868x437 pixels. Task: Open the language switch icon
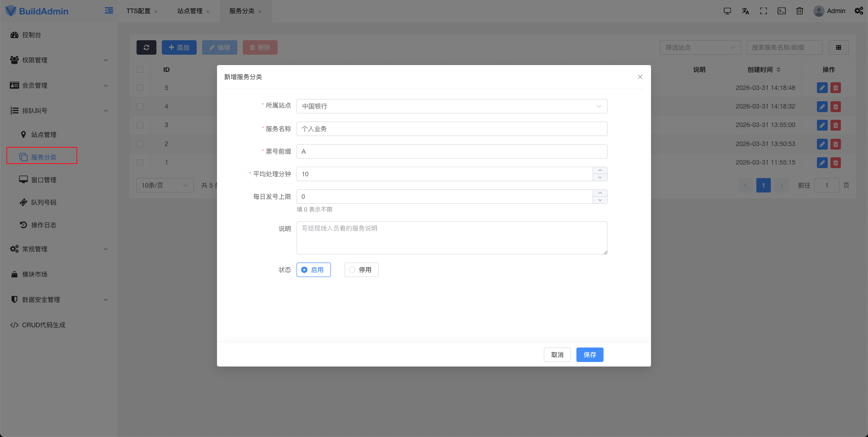(745, 11)
